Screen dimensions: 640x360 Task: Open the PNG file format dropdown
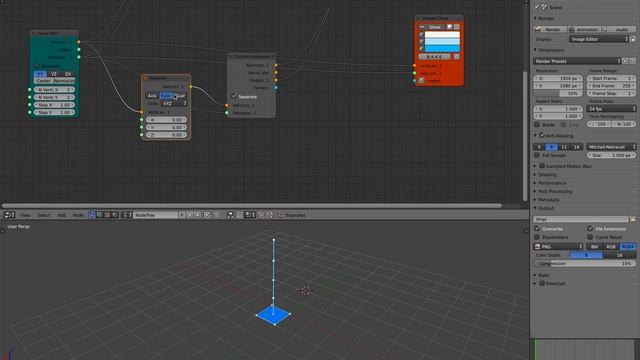[558, 247]
